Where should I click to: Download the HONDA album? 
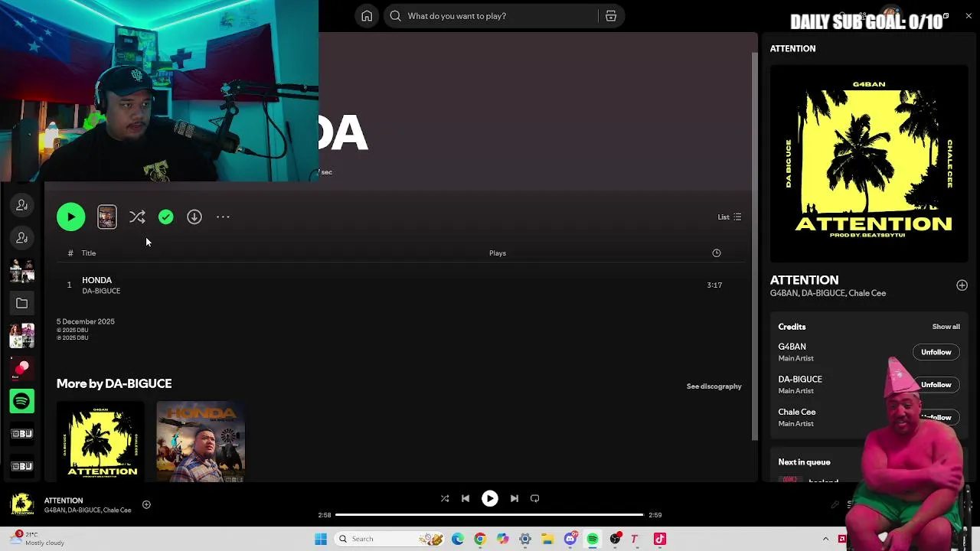pos(194,217)
